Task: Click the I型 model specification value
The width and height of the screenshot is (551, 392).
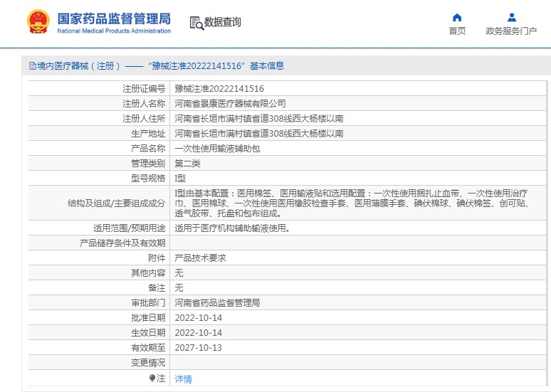Action: [180, 179]
